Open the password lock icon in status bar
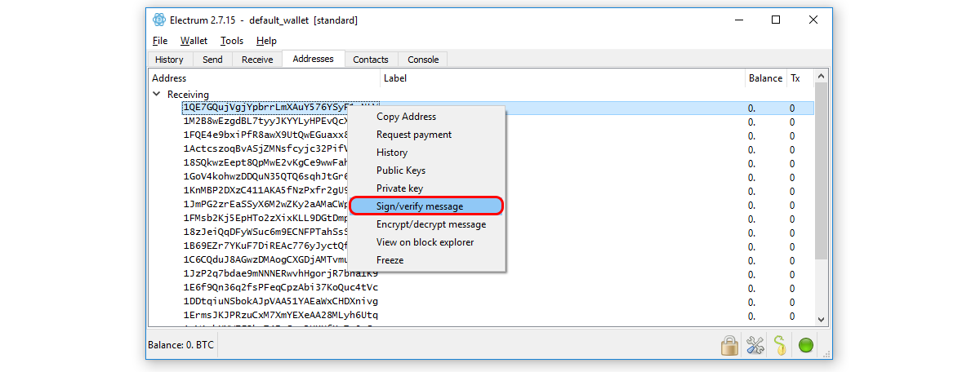The height and width of the screenshot is (372, 980). pyautogui.click(x=729, y=345)
